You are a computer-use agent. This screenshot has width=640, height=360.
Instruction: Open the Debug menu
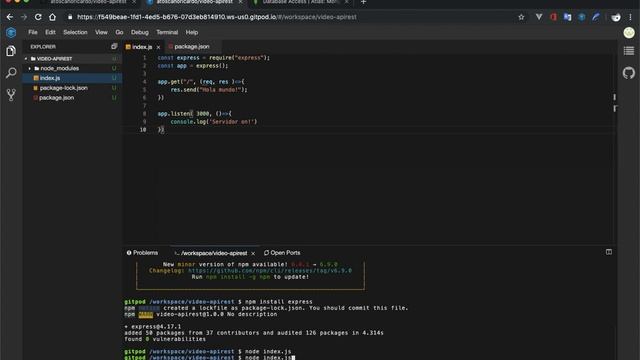coord(140,32)
